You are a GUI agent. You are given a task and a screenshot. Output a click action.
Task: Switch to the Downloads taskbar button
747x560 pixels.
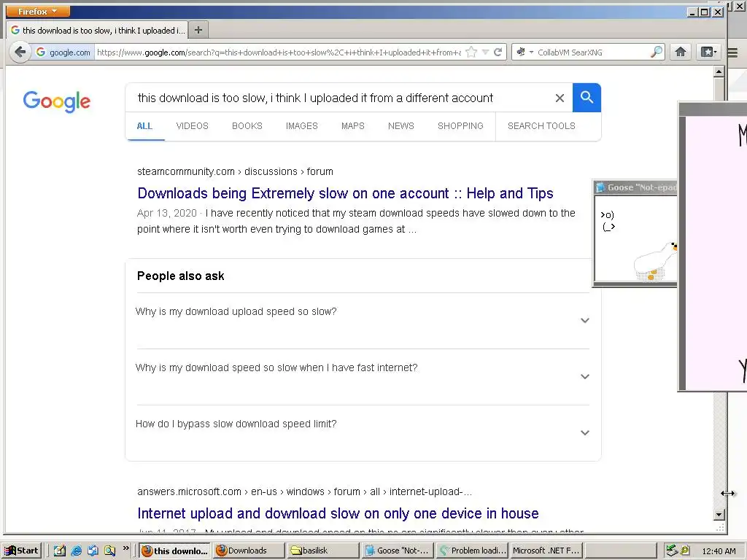248,551
